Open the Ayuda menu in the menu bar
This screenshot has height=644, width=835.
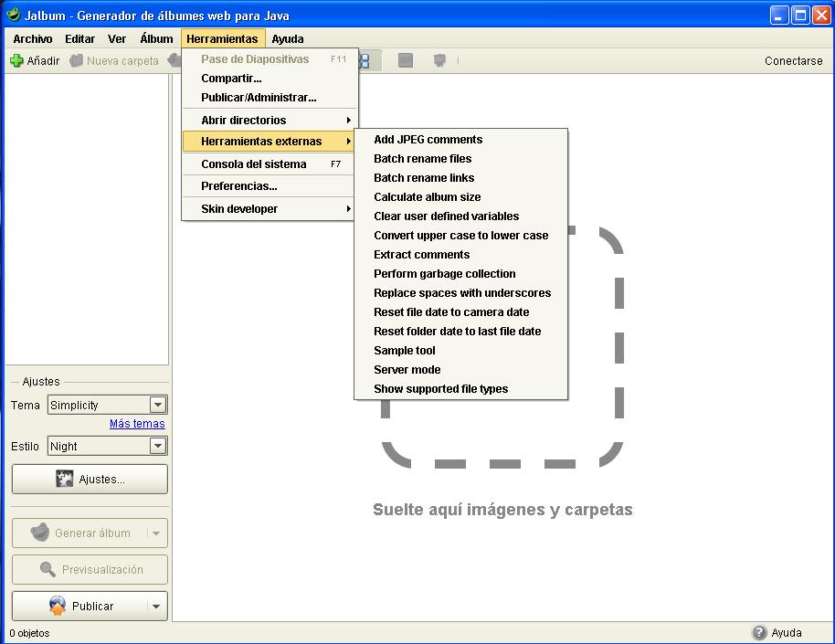click(x=288, y=39)
